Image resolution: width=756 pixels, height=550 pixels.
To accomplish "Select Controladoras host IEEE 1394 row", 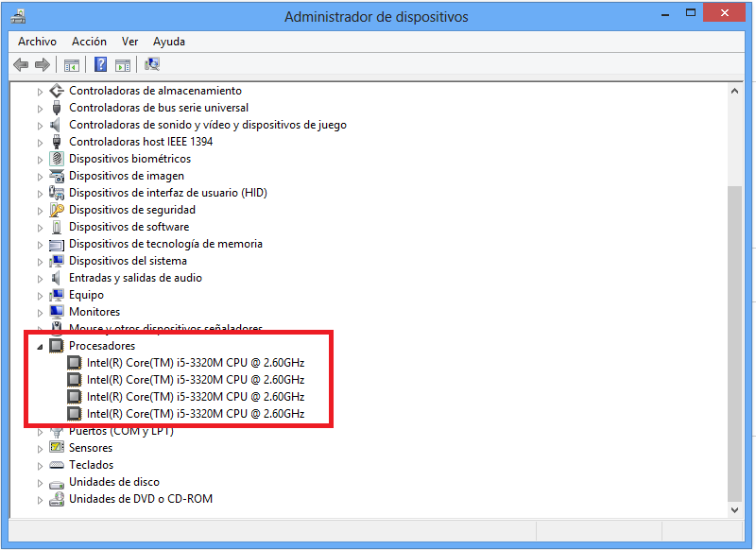I will 141,142.
